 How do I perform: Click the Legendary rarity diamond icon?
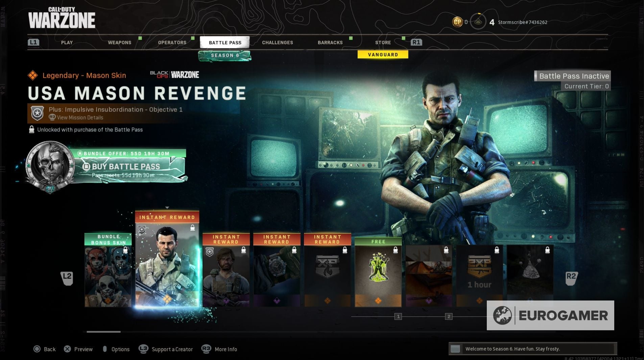pos(33,75)
